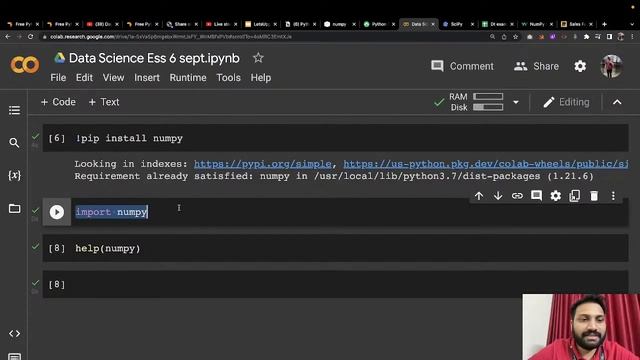The image size is (640, 360).
Task: Open the browser extensions puzzle icon
Action: click(587, 37)
